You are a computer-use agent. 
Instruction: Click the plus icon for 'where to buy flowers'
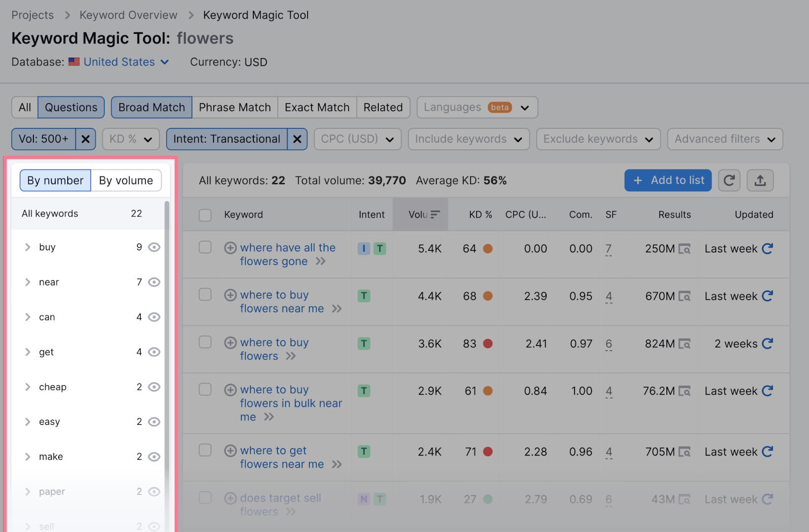pos(231,343)
